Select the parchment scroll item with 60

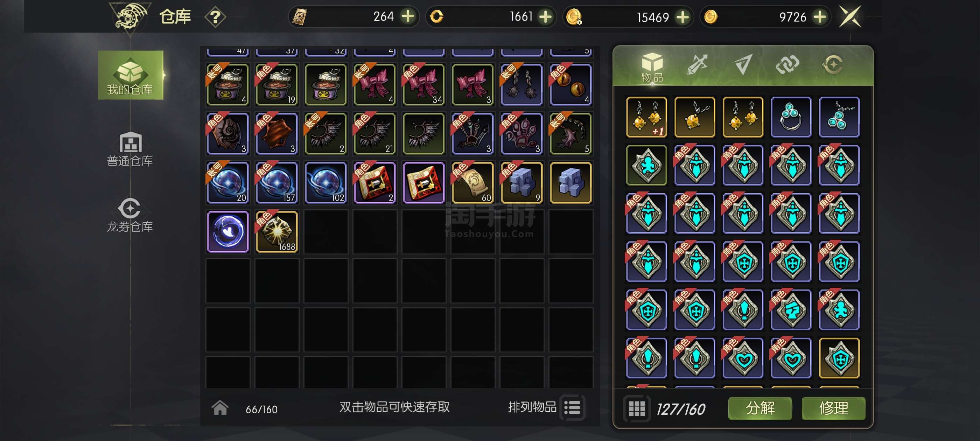pos(472,183)
